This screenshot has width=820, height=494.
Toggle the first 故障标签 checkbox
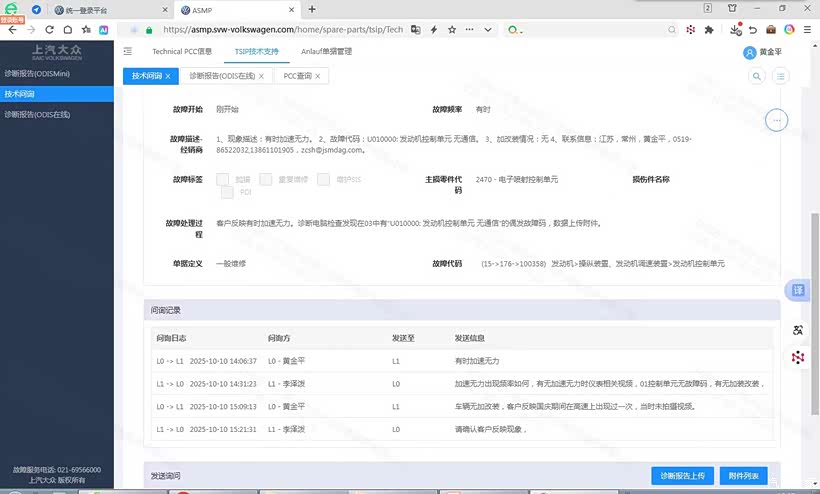pyautogui.click(x=223, y=180)
